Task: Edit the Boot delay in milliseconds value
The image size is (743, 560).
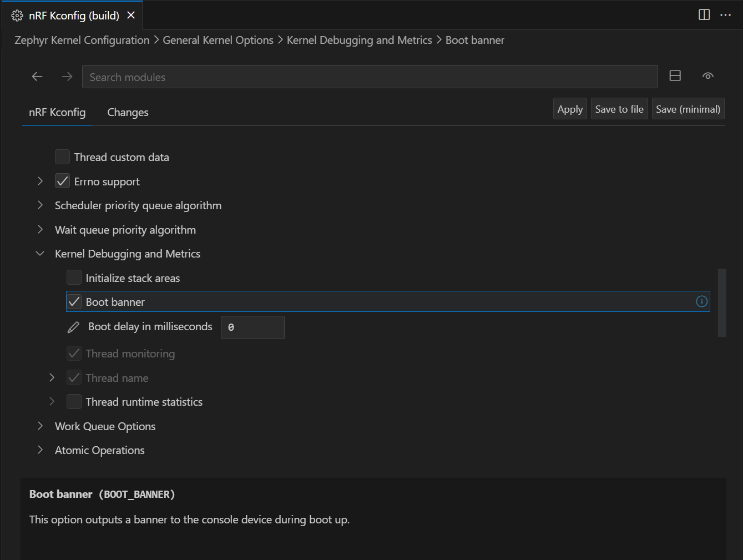Action: click(x=252, y=327)
